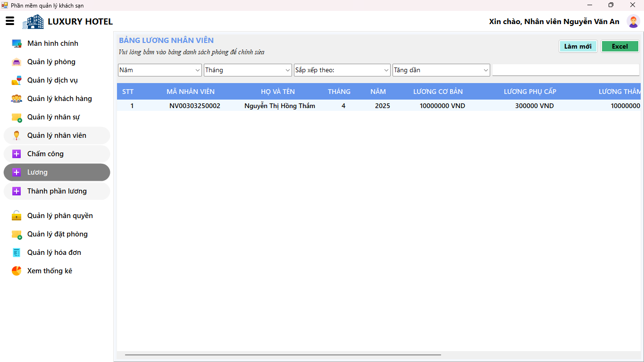
Task: Select the cell Nguyễn Thị Hồng Thắm
Action: pyautogui.click(x=280, y=106)
